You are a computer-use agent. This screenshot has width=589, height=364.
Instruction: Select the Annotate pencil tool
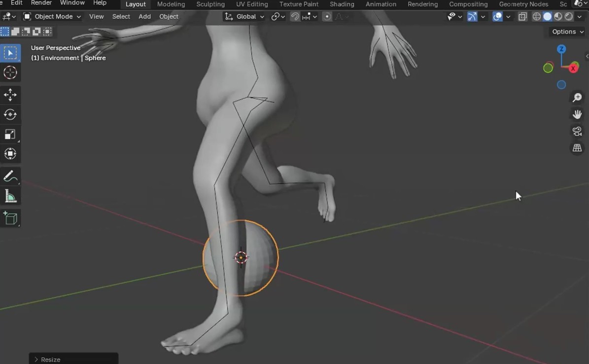point(10,176)
